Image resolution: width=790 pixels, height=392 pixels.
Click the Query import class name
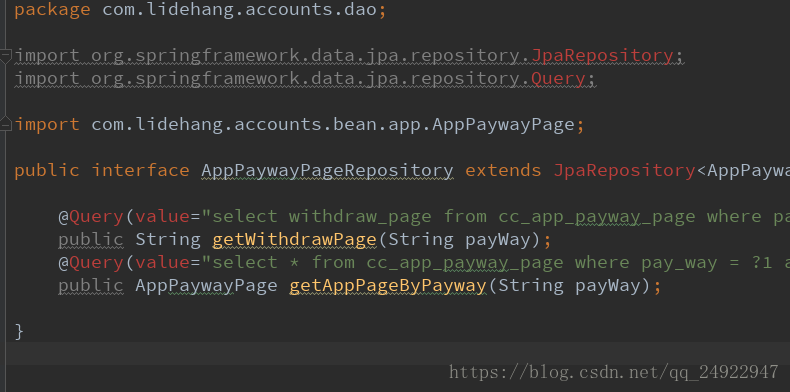(558, 79)
